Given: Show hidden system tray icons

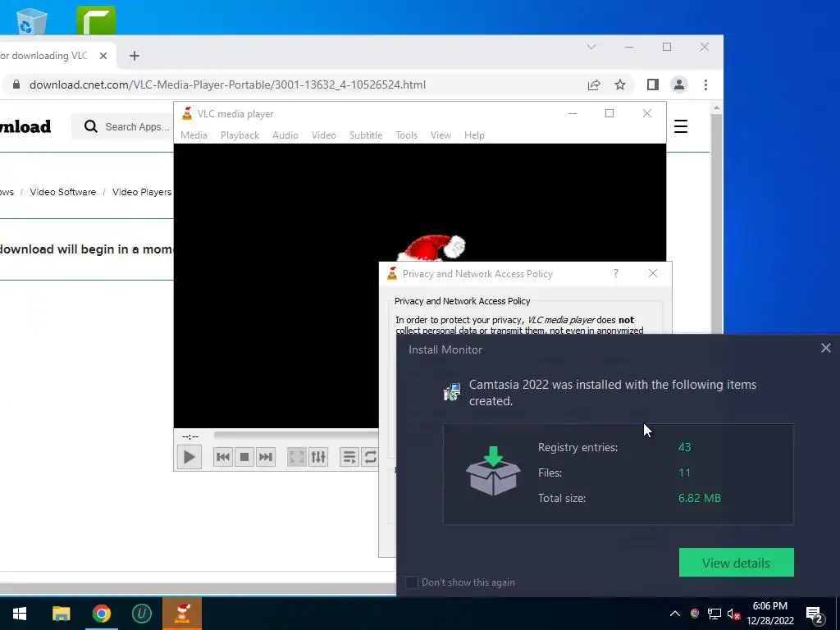Looking at the screenshot, I should coord(675,614).
